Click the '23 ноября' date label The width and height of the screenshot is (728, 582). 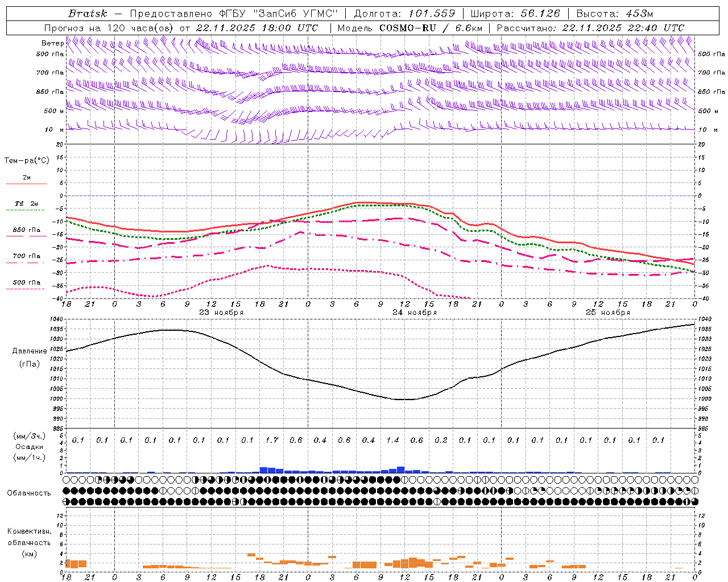(x=221, y=313)
